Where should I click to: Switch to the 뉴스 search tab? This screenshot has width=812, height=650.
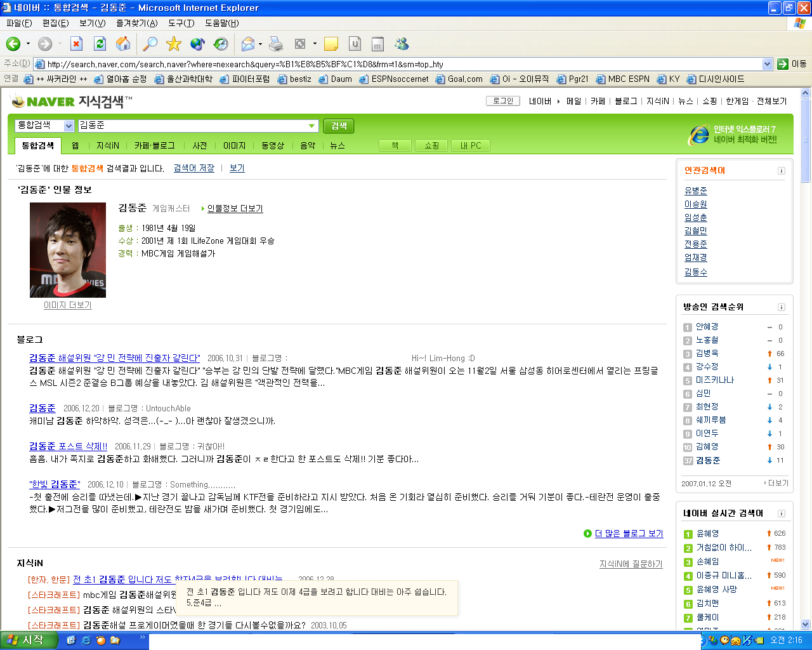point(337,145)
